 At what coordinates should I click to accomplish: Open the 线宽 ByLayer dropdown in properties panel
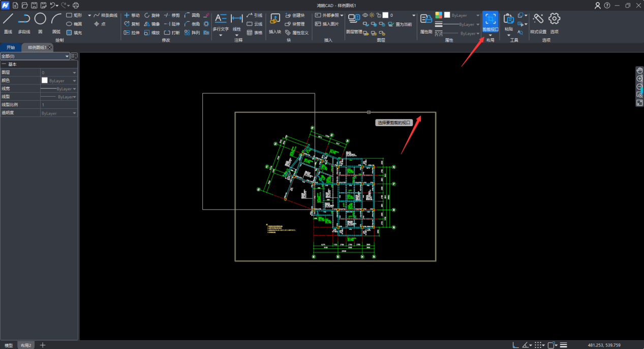coord(75,89)
